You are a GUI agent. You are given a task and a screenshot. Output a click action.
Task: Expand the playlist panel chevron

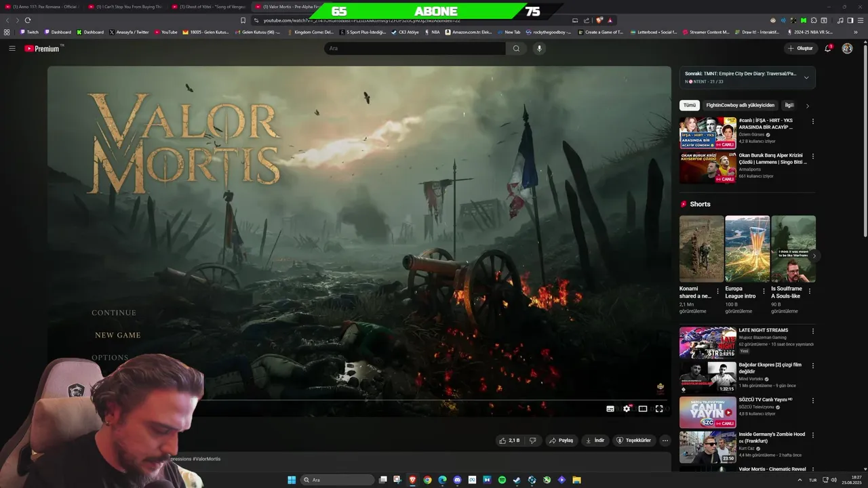806,77
